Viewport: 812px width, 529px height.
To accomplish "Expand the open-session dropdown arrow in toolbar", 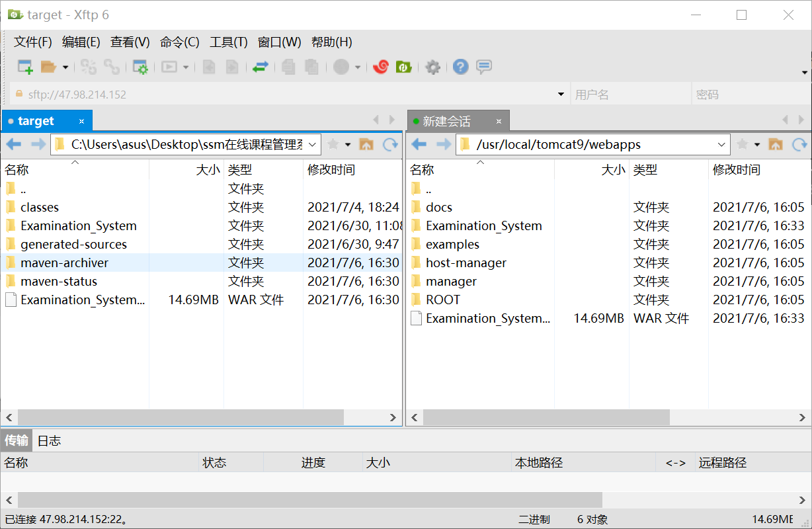I will (x=65, y=67).
